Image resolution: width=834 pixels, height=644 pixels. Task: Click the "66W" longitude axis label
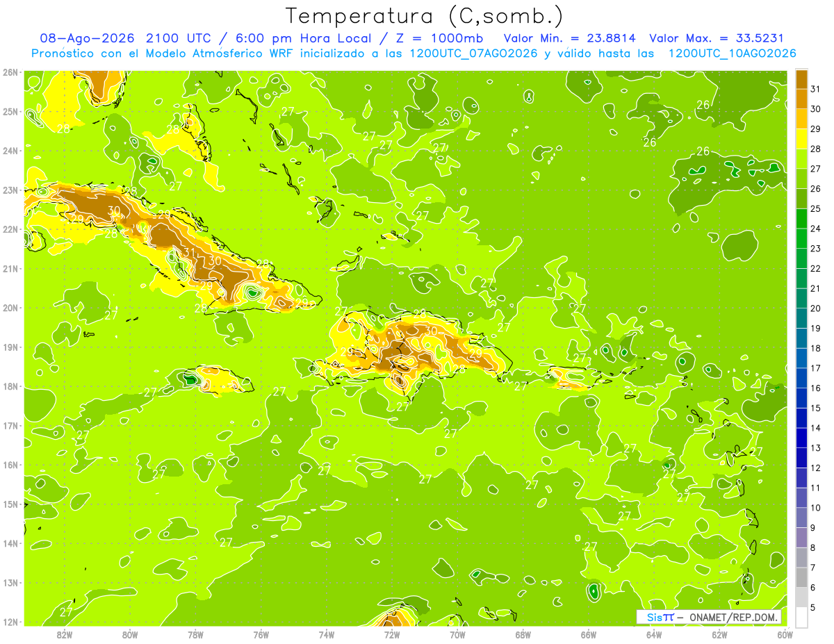tap(589, 634)
